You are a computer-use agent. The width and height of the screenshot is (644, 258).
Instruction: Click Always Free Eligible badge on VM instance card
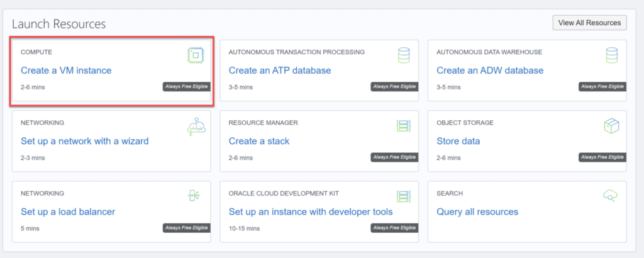click(x=186, y=87)
